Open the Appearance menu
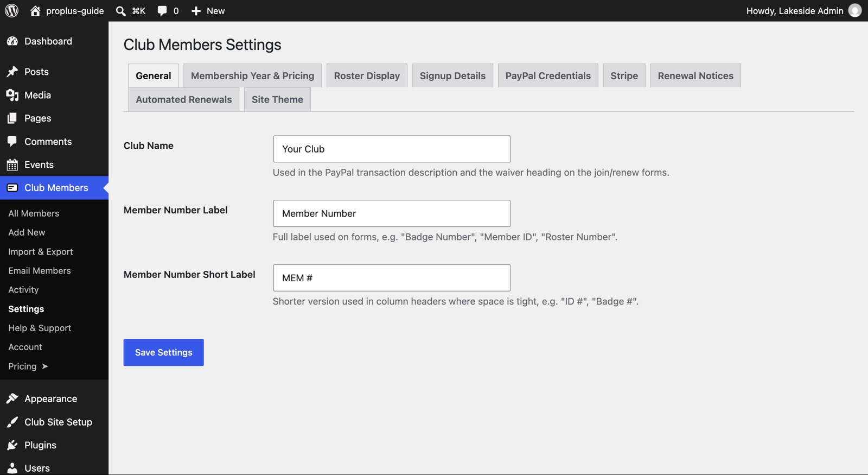 point(54,398)
